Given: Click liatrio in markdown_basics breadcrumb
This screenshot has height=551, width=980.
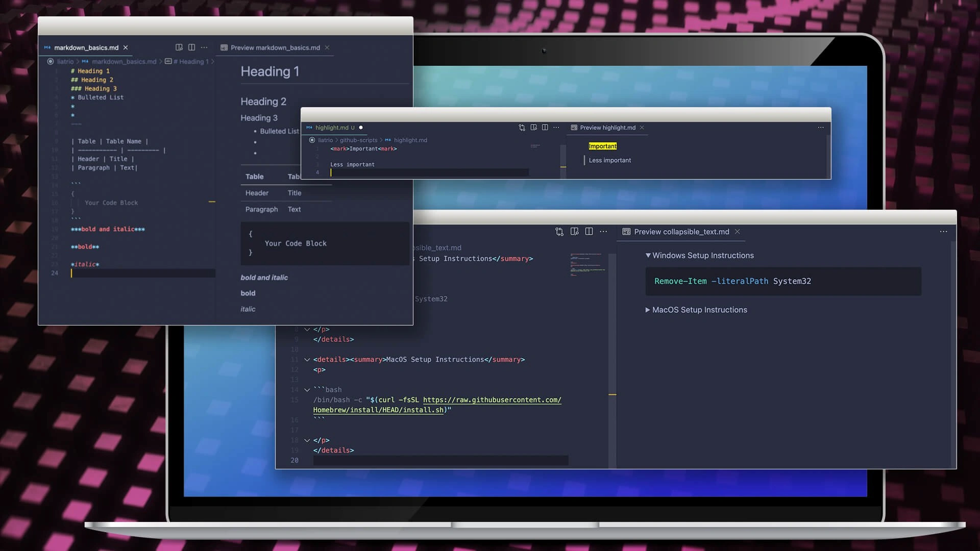Looking at the screenshot, I should (x=65, y=62).
